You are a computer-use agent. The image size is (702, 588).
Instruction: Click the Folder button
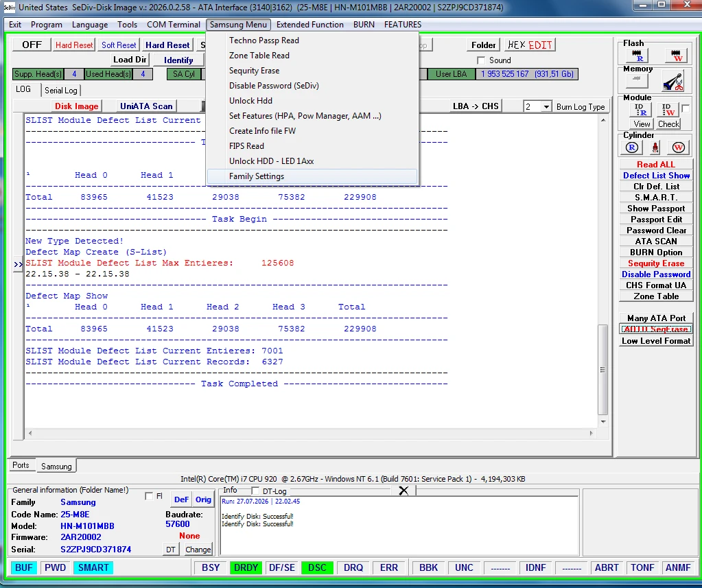click(x=484, y=45)
